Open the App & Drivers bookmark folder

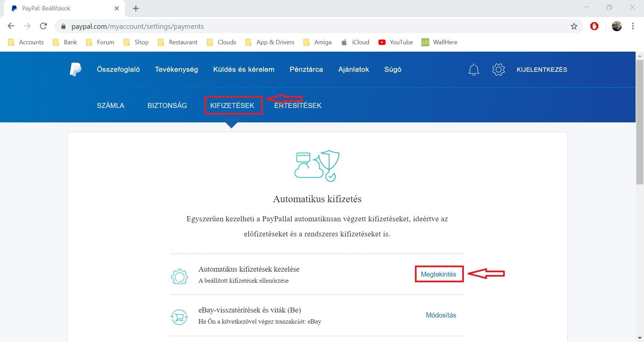tap(270, 42)
